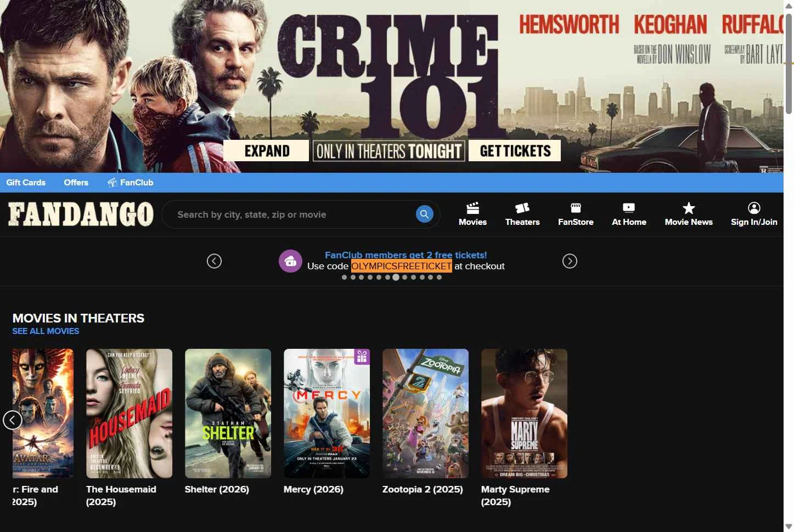
Task: Click the EXPAND button on banner
Action: click(x=266, y=151)
